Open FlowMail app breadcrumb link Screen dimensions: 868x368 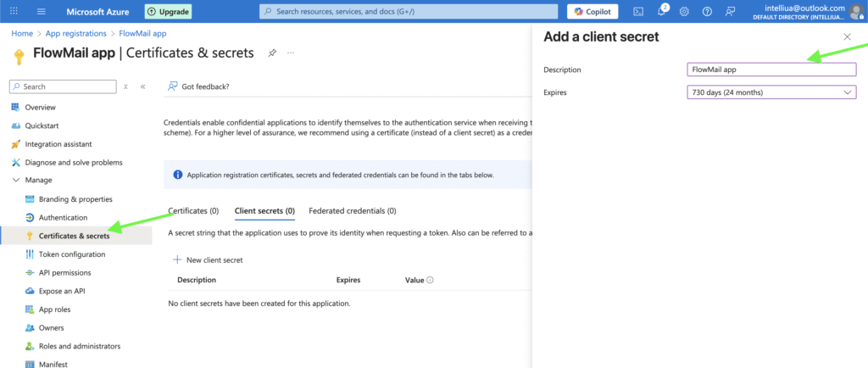coord(142,33)
